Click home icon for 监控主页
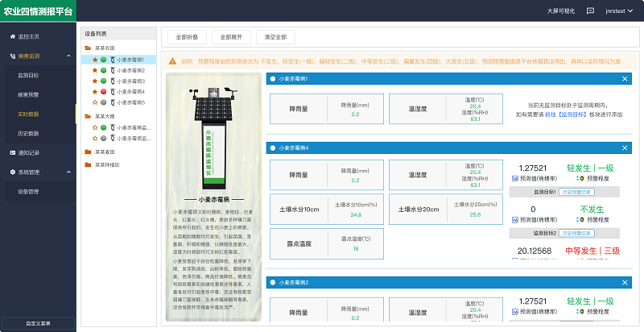This screenshot has width=644, height=332. point(11,37)
